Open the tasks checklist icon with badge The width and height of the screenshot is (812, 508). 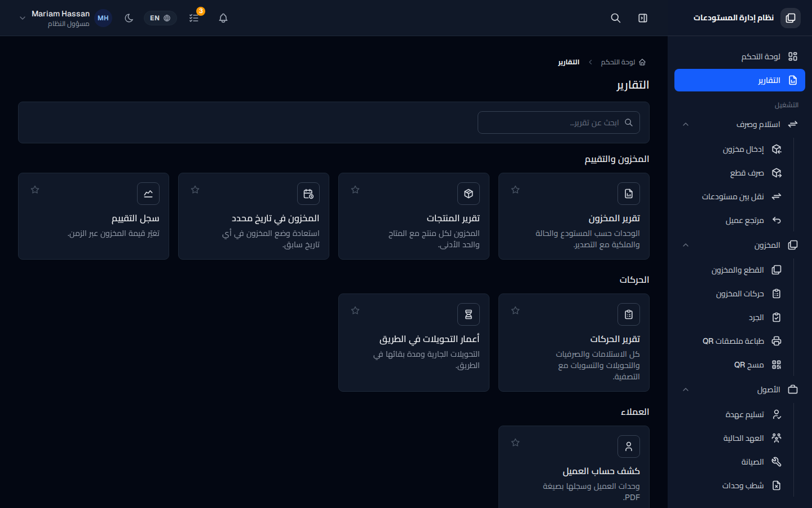194,18
